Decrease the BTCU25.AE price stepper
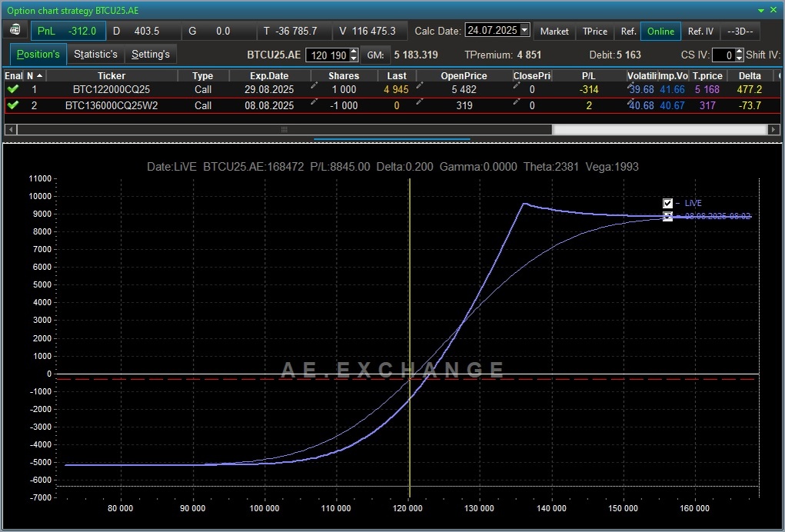 [354, 58]
